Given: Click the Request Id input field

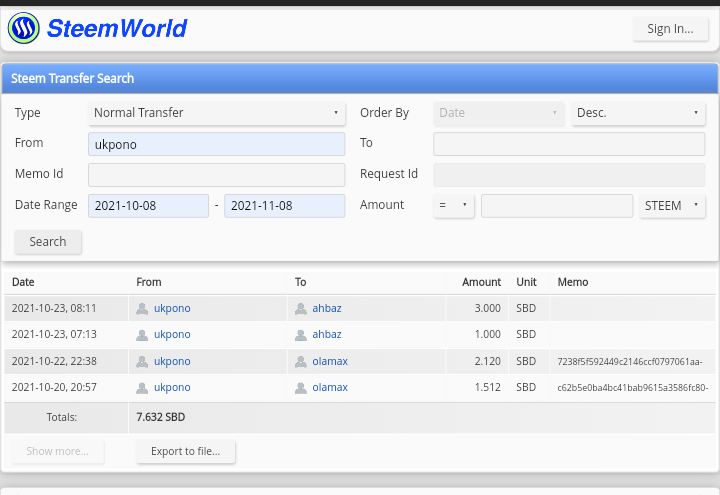Looking at the screenshot, I should [569, 175].
